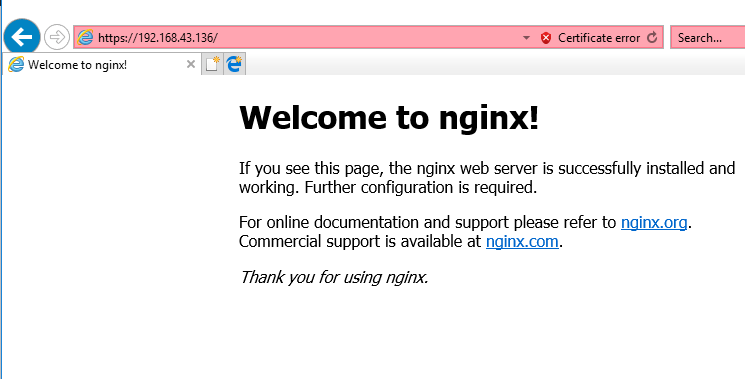Click the grey Forward arrow button
745x379 pixels.
pyautogui.click(x=57, y=37)
